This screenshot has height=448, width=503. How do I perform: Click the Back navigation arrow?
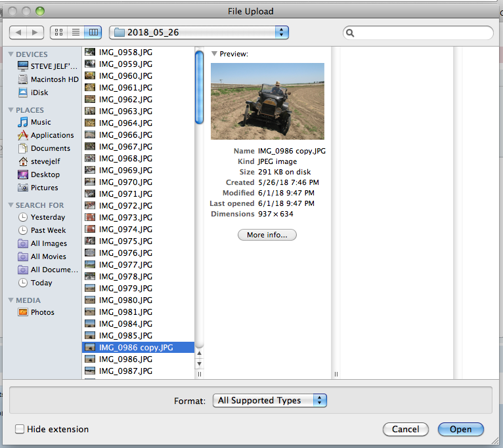(19, 32)
